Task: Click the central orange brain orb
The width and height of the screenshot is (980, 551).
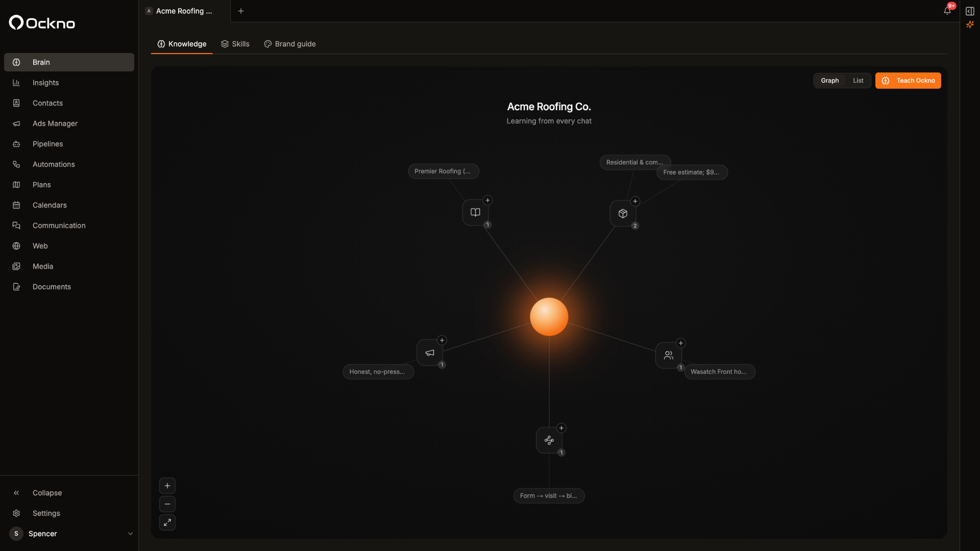Action: point(549,317)
